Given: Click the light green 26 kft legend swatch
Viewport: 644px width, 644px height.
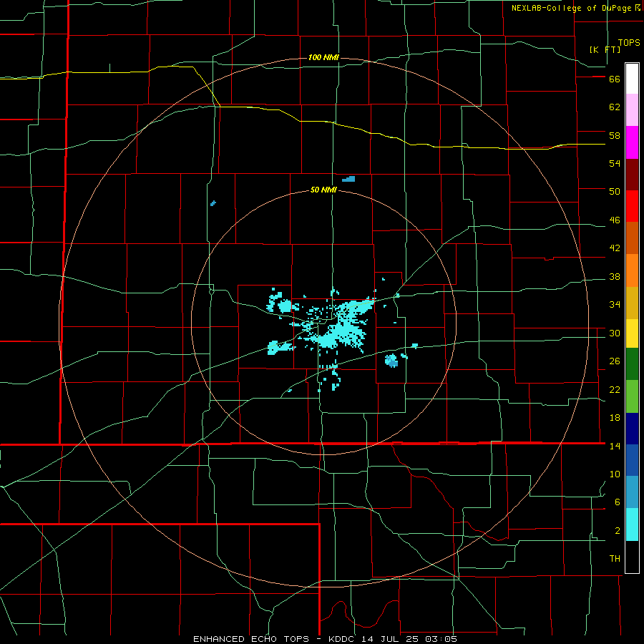Looking at the screenshot, I should [x=632, y=396].
